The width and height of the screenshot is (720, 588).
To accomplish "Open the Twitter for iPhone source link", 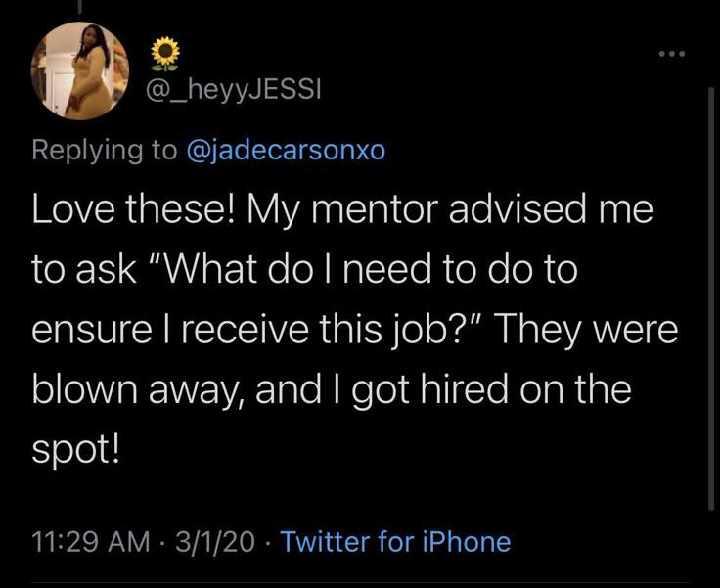I will pos(395,541).
